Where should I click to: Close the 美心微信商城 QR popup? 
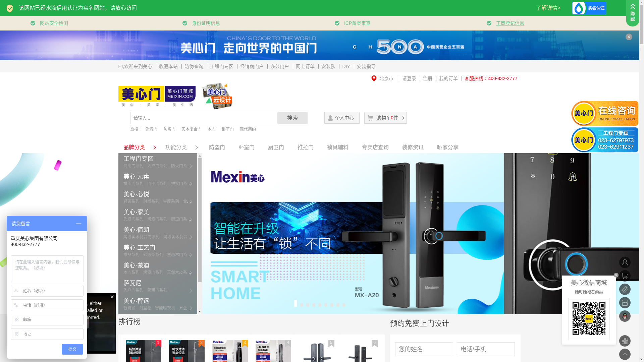coord(616,275)
